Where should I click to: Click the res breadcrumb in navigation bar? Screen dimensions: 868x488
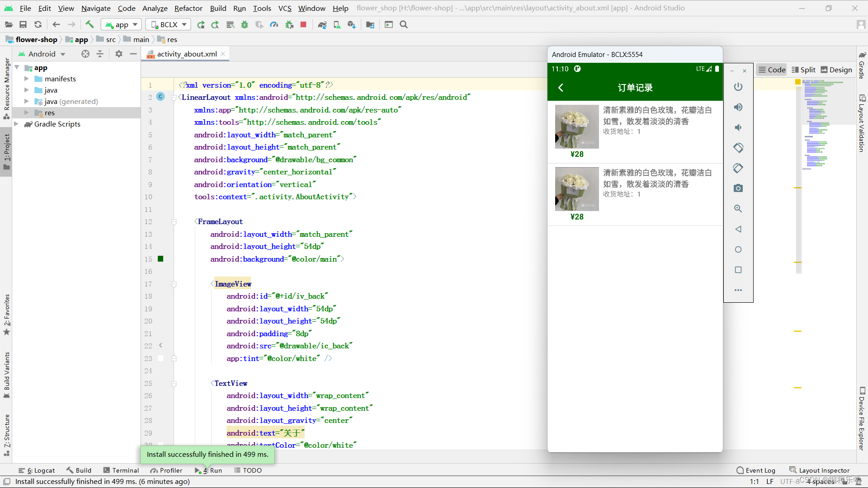tap(167, 39)
